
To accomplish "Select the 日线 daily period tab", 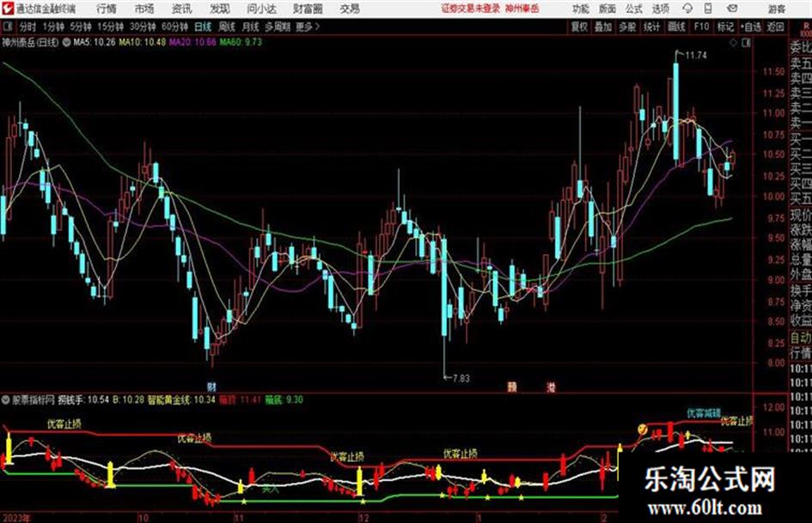I will coord(203,27).
